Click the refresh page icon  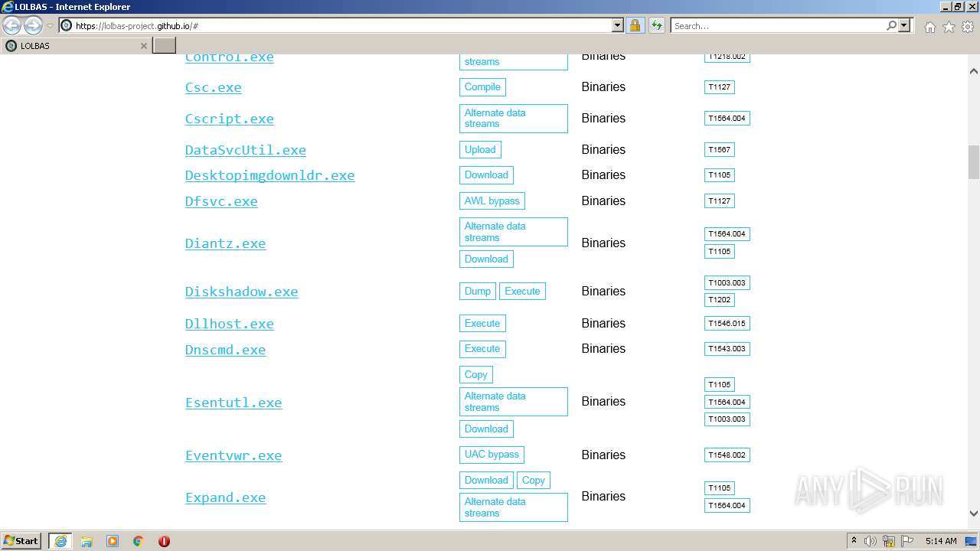(657, 25)
